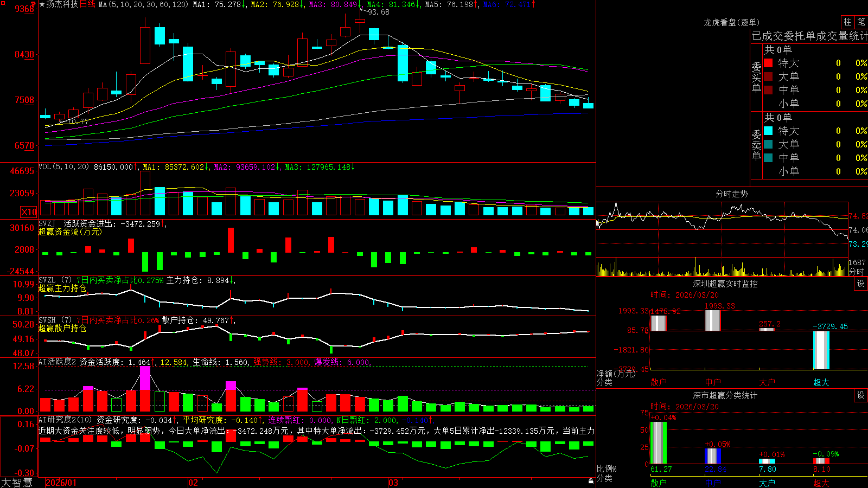Click the MA(5,10,20,30,60,120) indicator label
This screenshot has height=488, width=868.
pos(143,4)
